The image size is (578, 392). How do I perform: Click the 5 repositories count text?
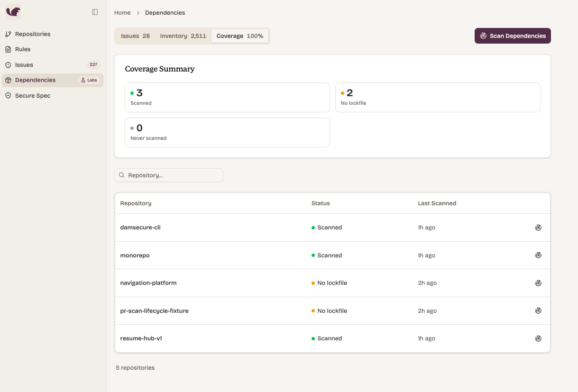coord(135,368)
